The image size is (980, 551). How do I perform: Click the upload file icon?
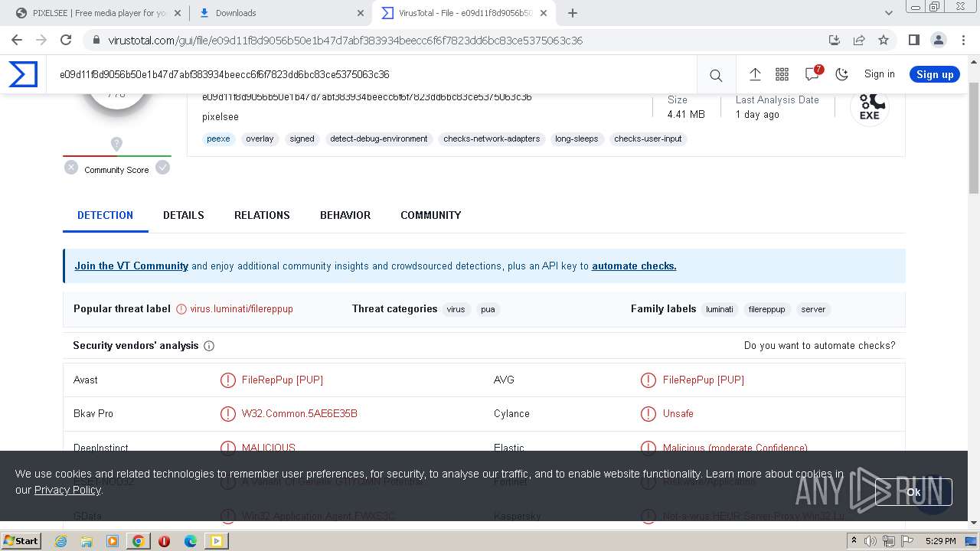[755, 74]
